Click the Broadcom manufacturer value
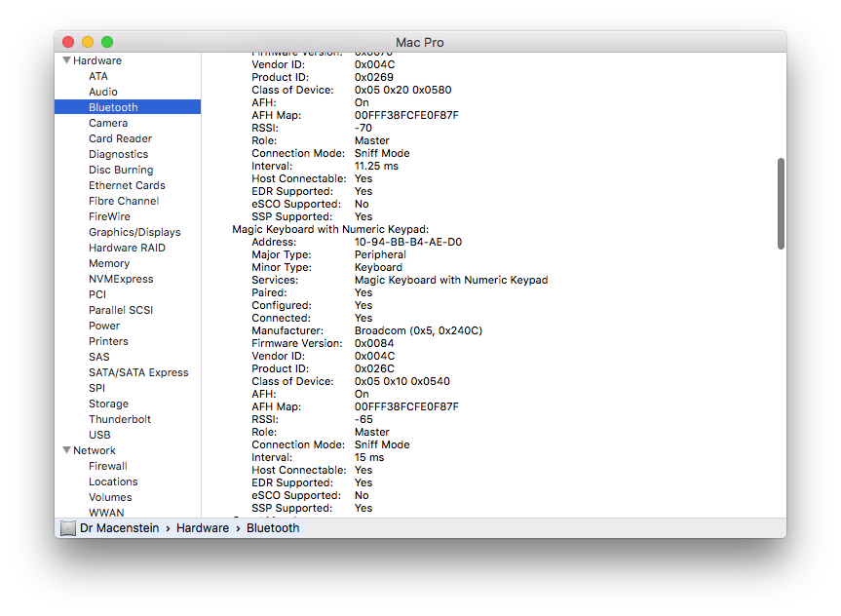Viewport: 841px width, 616px height. 418,330
